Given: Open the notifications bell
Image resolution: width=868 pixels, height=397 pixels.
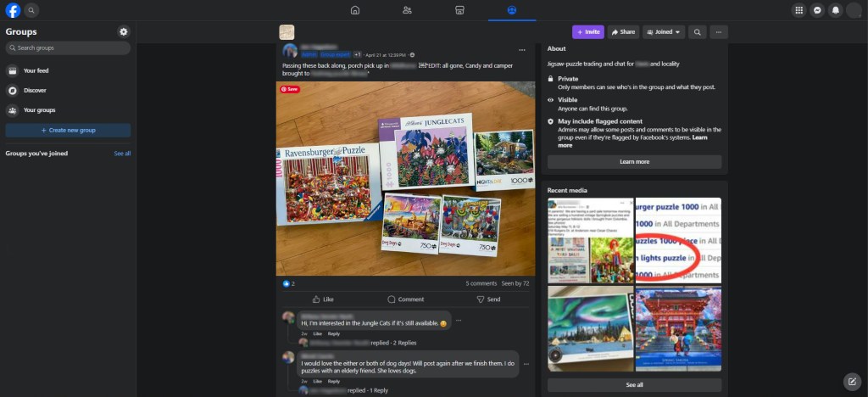Looking at the screenshot, I should pyautogui.click(x=836, y=10).
